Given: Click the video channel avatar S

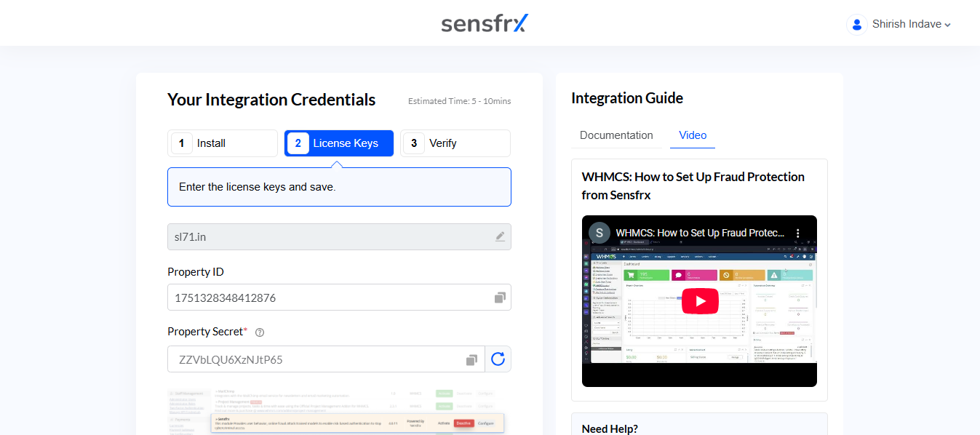Looking at the screenshot, I should pos(599,233).
